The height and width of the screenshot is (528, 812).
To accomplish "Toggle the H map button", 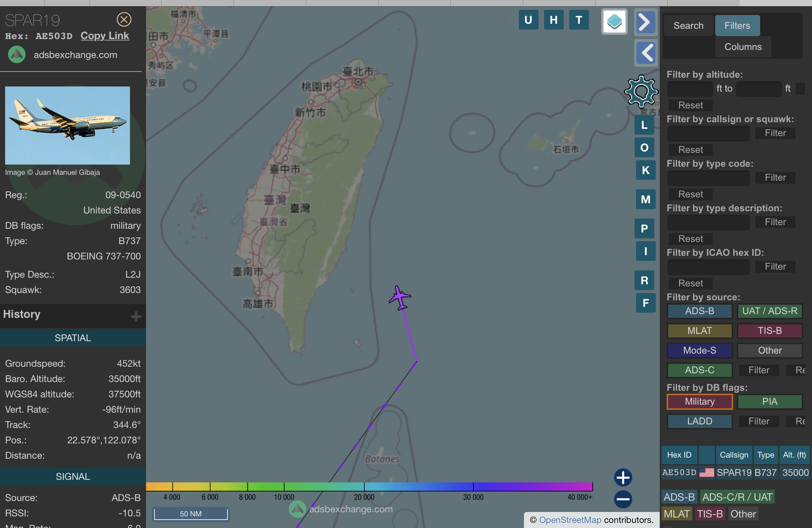I will (x=554, y=20).
